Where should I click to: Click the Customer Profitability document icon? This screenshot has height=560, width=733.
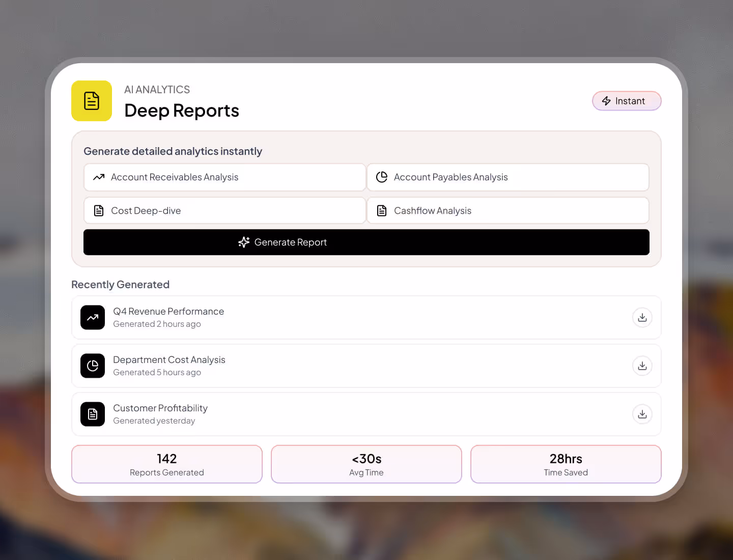(x=92, y=414)
